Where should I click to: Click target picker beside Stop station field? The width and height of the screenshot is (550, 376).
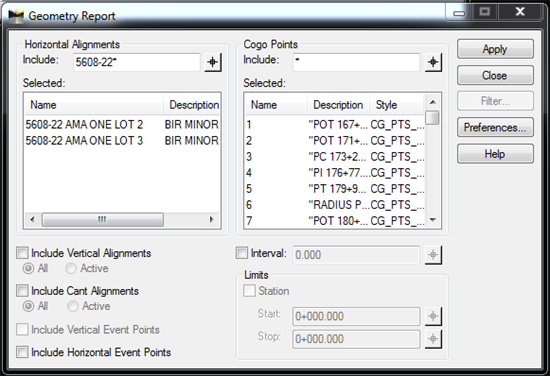pyautogui.click(x=433, y=339)
